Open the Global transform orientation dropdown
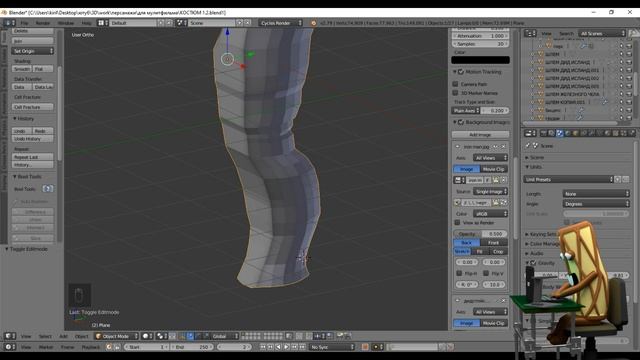 pyautogui.click(x=224, y=336)
